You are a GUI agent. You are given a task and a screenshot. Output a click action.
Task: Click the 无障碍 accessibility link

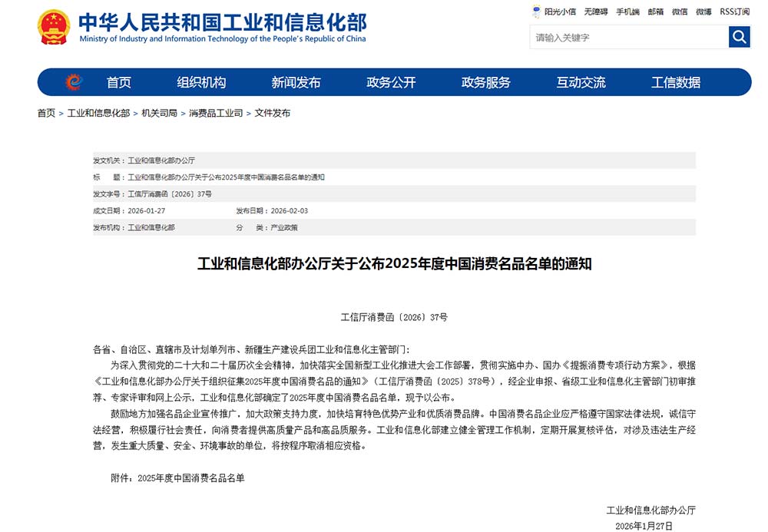[x=595, y=12]
